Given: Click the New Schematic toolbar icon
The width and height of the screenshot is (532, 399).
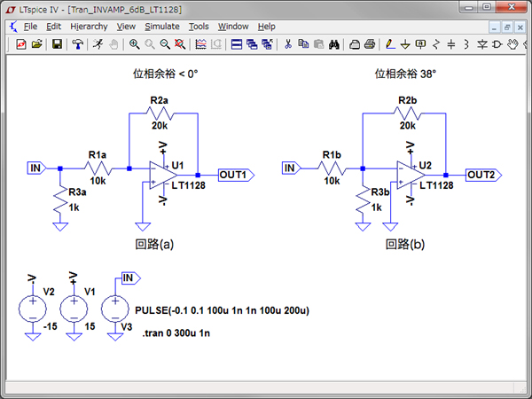Looking at the screenshot, I should point(21,44).
